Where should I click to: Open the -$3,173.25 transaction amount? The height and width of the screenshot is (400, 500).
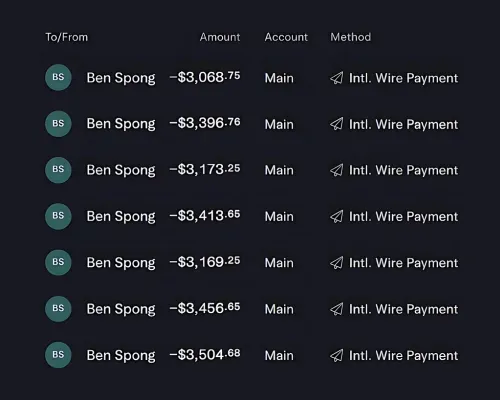click(x=205, y=169)
